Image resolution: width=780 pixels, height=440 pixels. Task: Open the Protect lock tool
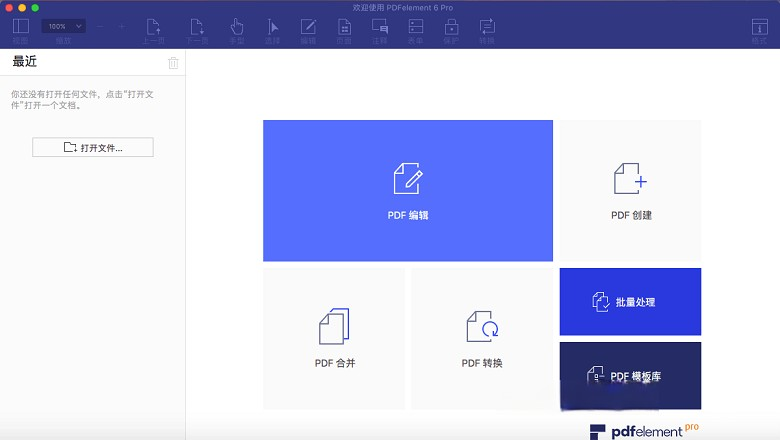click(x=451, y=26)
